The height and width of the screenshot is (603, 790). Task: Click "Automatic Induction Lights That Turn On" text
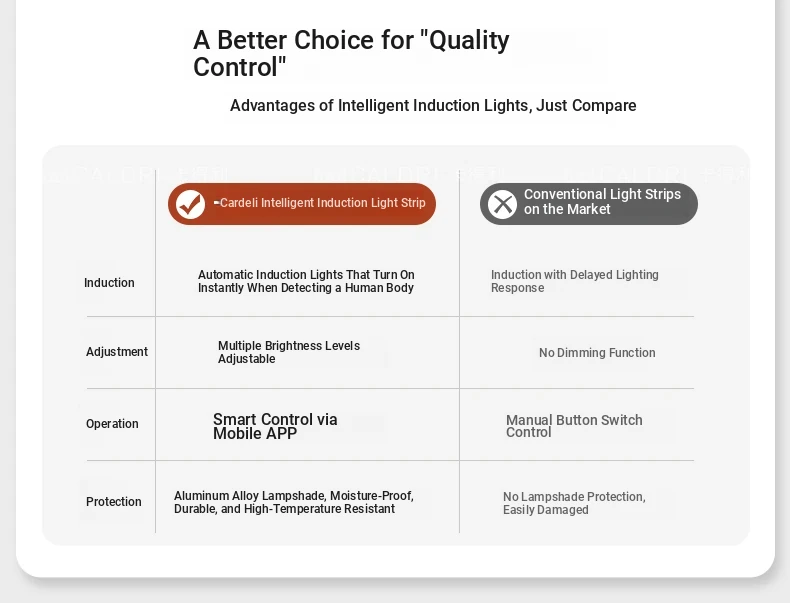pyautogui.click(x=306, y=275)
